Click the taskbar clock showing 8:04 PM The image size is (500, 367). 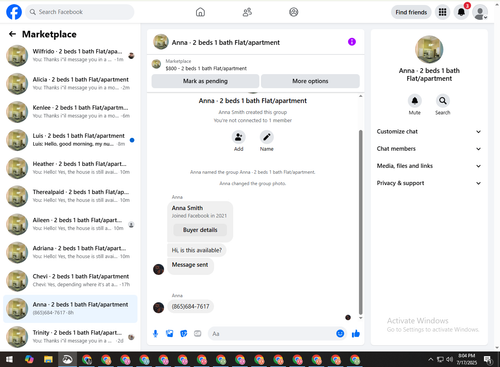pyautogui.click(x=467, y=359)
